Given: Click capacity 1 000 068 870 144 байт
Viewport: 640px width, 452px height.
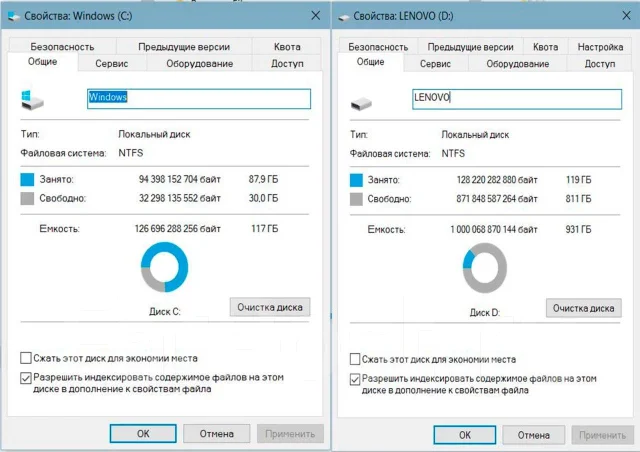Looking at the screenshot, I should coord(494,229).
